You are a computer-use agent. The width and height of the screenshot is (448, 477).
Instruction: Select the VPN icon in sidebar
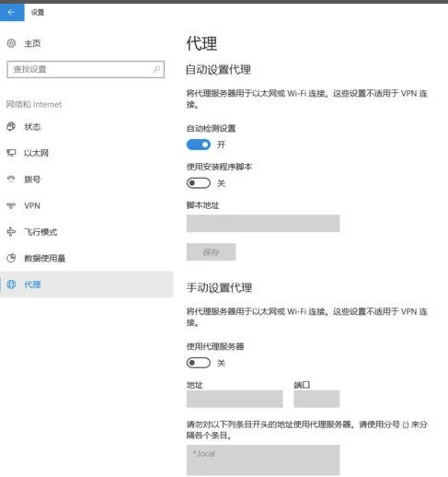pos(11,205)
